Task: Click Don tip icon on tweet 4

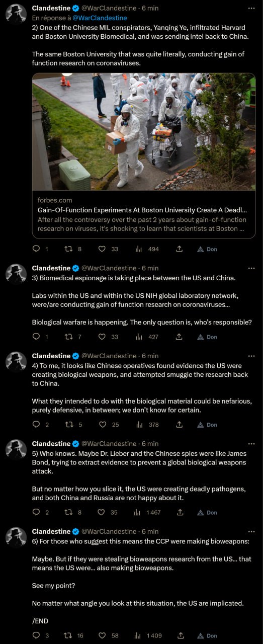Action: coord(207,425)
